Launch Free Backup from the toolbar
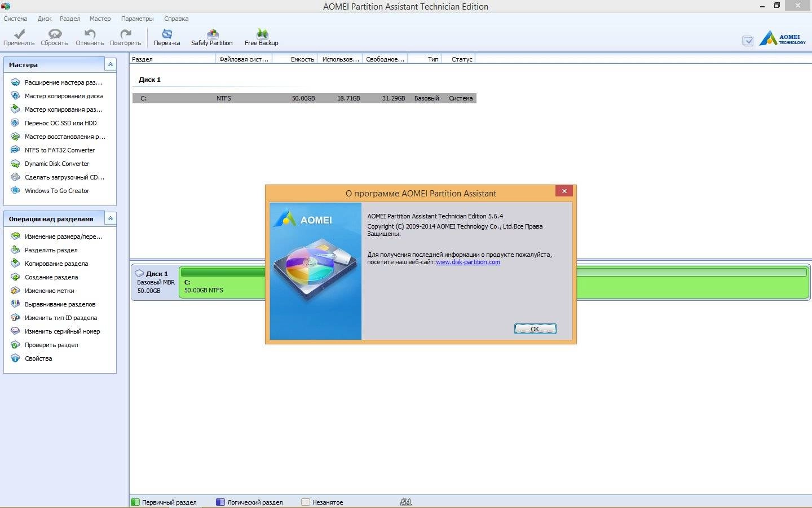This screenshot has height=508, width=812. point(262,37)
